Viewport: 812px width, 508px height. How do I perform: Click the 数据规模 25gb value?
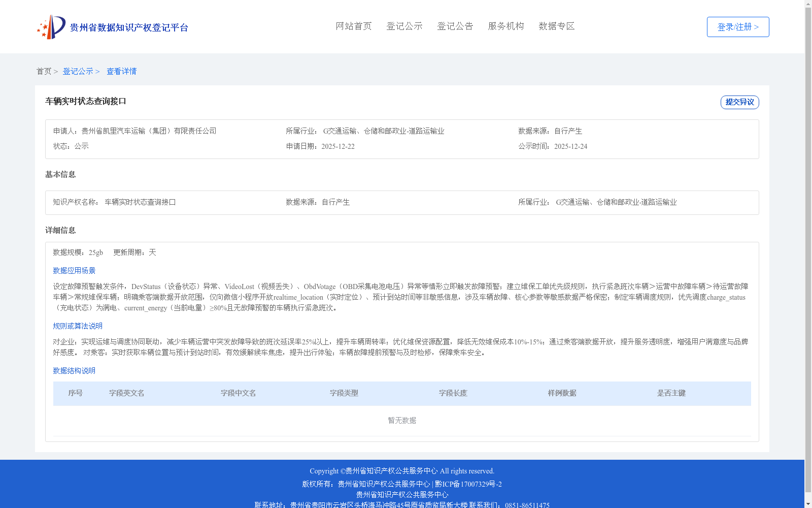click(95, 252)
